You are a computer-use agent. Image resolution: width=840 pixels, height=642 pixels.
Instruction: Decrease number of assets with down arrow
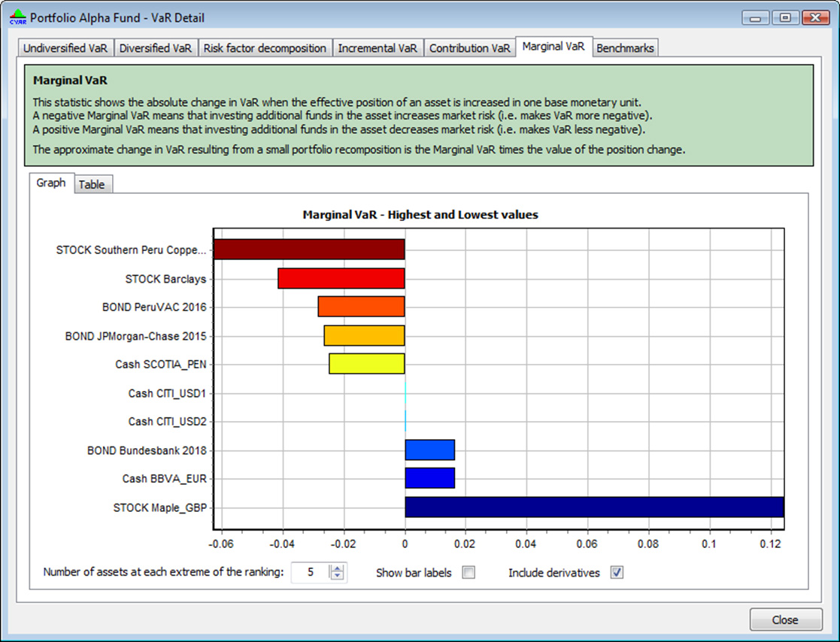point(337,576)
